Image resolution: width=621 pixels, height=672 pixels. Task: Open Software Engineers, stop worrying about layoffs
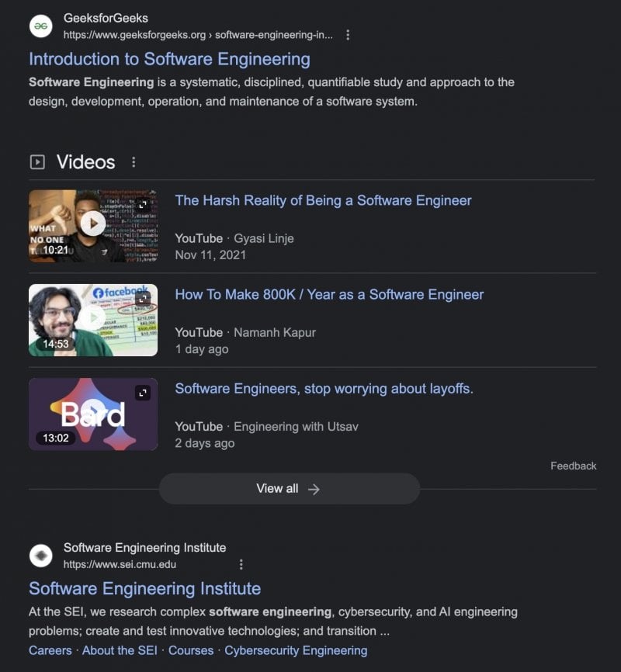pos(324,388)
